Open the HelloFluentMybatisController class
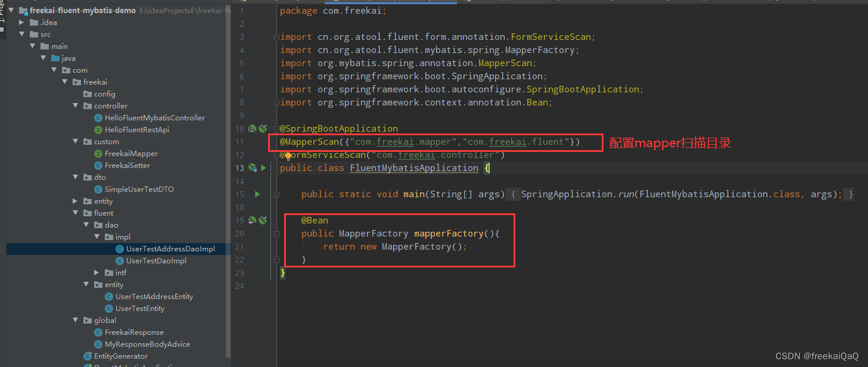Image resolution: width=868 pixels, height=367 pixels. pos(154,118)
